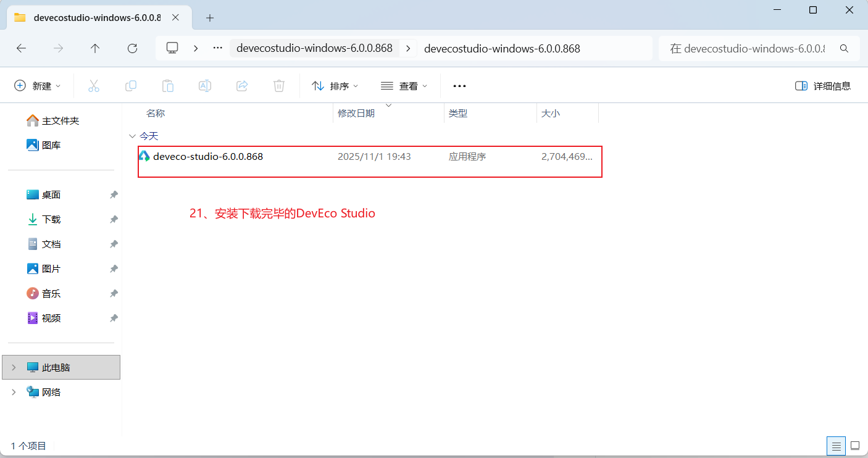The width and height of the screenshot is (868, 458).
Task: Refresh the current folder view
Action: point(132,48)
